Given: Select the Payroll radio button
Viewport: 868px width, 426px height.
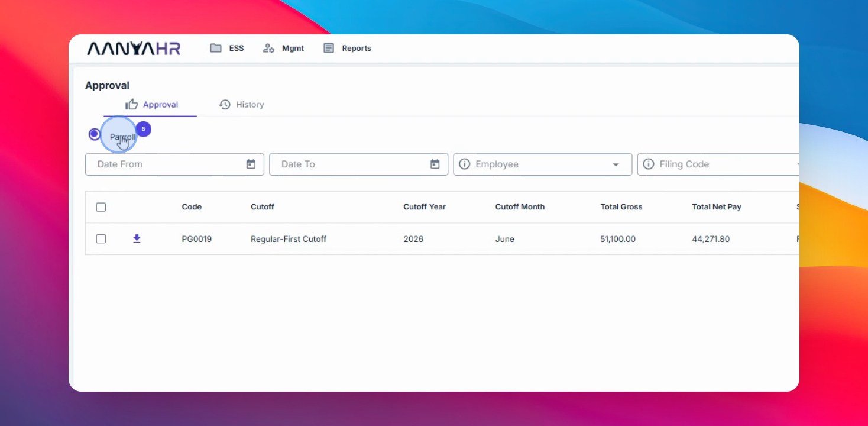Looking at the screenshot, I should [95, 134].
